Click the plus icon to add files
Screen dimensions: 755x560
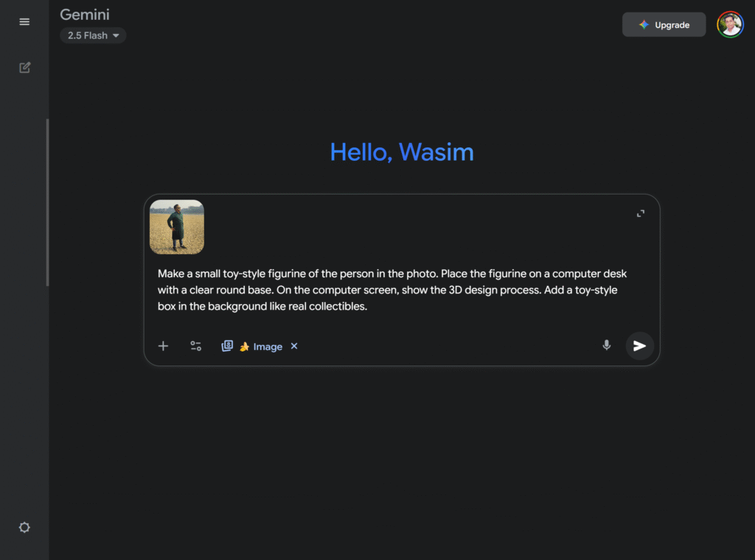tap(163, 346)
